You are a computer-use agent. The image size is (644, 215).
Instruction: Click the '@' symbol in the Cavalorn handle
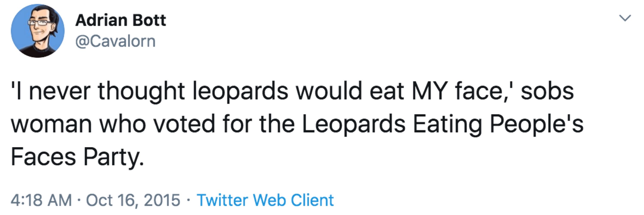point(82,41)
